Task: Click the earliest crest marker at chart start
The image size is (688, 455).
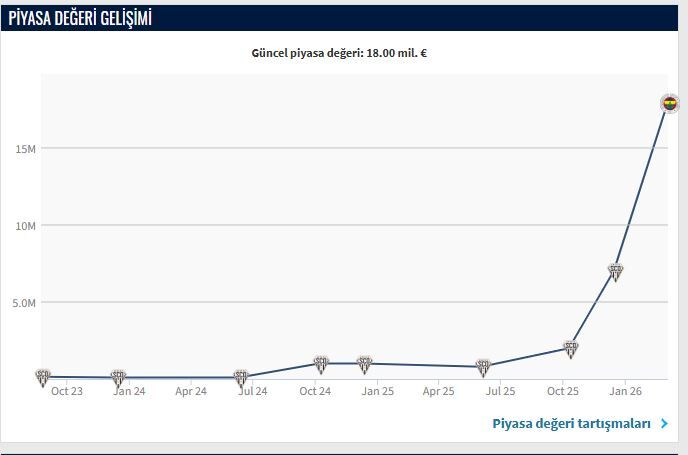Action: (x=42, y=376)
